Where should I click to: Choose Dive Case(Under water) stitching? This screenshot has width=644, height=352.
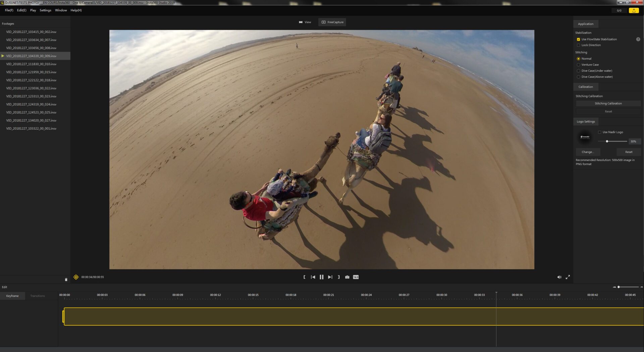[x=578, y=71]
